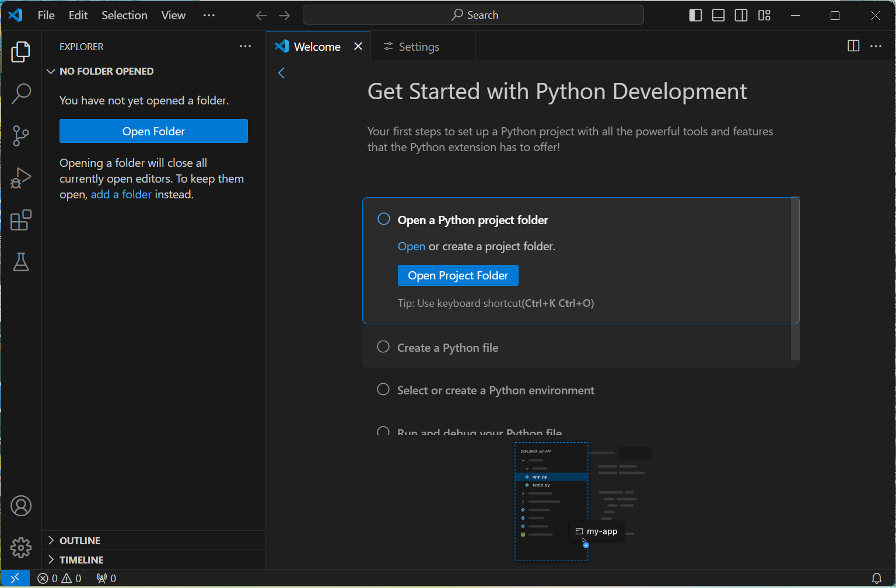Expand the Create a Python file step

click(x=576, y=348)
